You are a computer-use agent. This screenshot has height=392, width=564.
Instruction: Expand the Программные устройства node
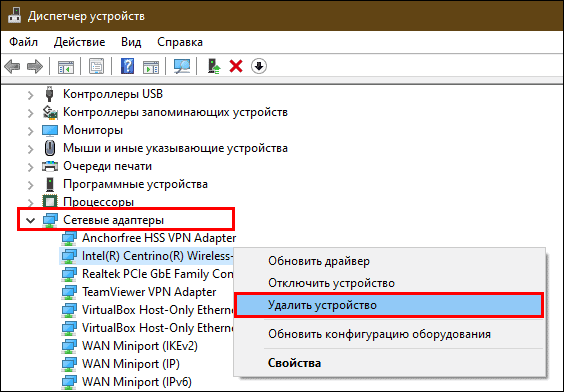coord(31,185)
